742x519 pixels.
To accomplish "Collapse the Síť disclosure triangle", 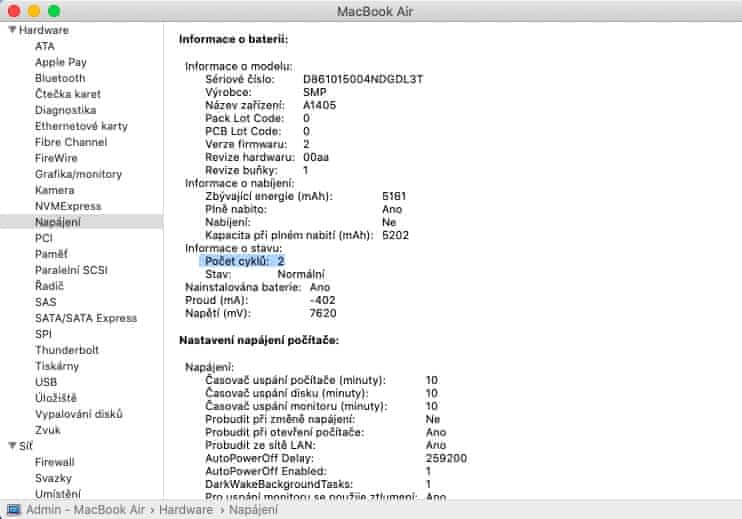I will click(x=12, y=446).
